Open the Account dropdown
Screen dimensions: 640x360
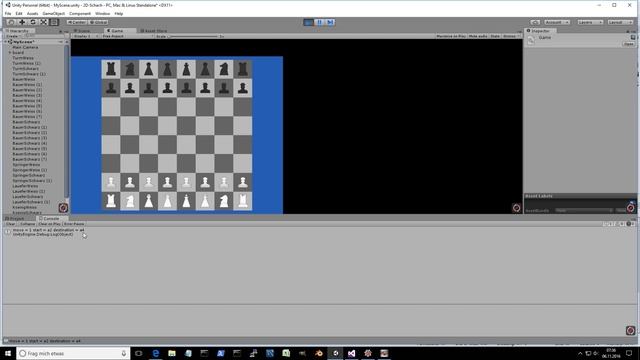(557, 22)
